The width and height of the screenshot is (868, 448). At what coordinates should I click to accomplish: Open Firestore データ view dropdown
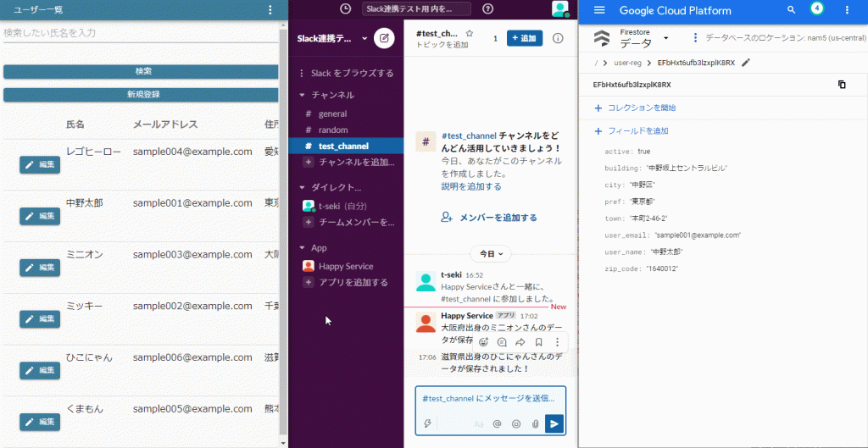point(666,37)
